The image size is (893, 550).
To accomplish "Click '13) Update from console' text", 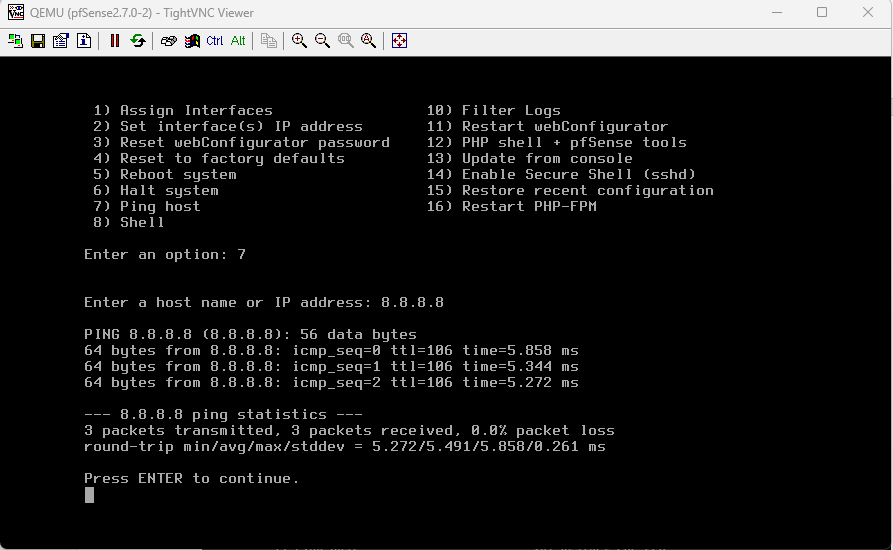I will (530, 158).
